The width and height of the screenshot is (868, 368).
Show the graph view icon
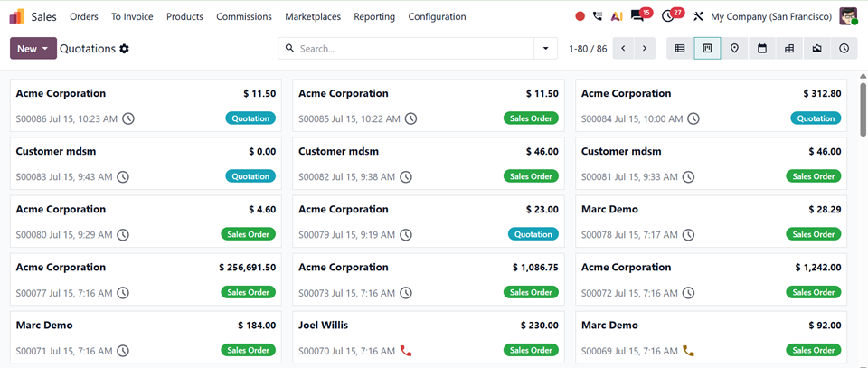tap(816, 49)
